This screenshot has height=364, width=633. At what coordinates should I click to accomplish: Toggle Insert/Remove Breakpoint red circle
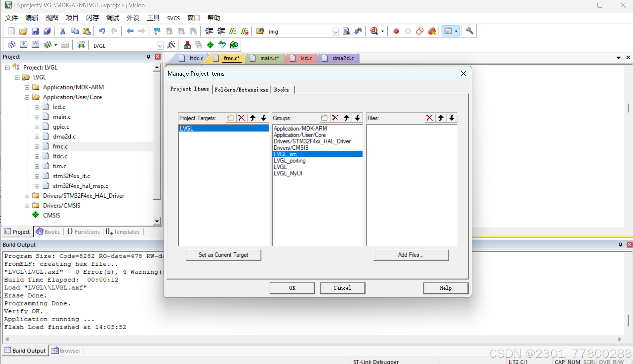point(396,31)
